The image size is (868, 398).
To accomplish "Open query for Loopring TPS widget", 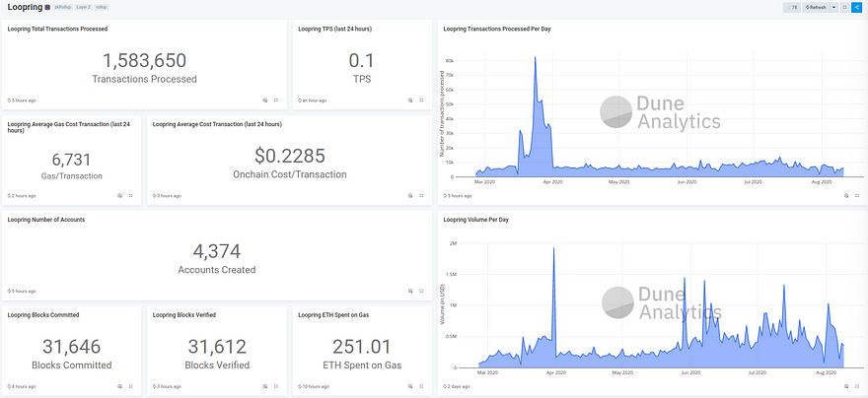I will (x=410, y=100).
